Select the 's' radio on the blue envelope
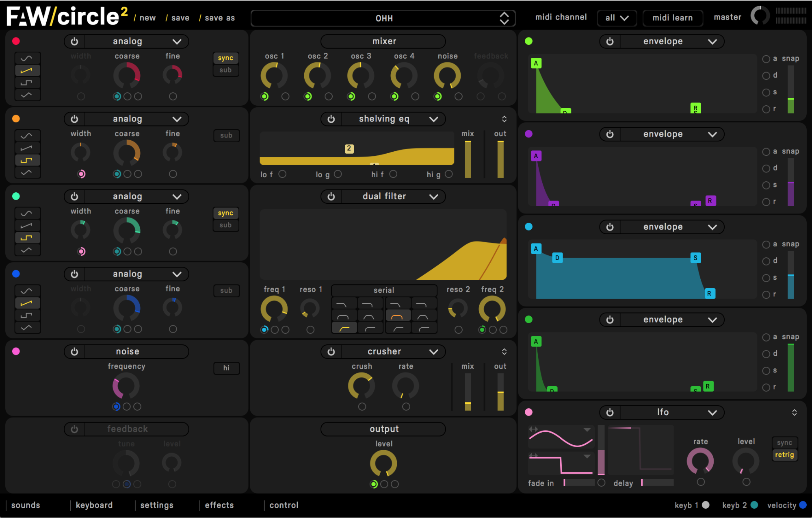This screenshot has height=518, width=812. pyautogui.click(x=766, y=278)
